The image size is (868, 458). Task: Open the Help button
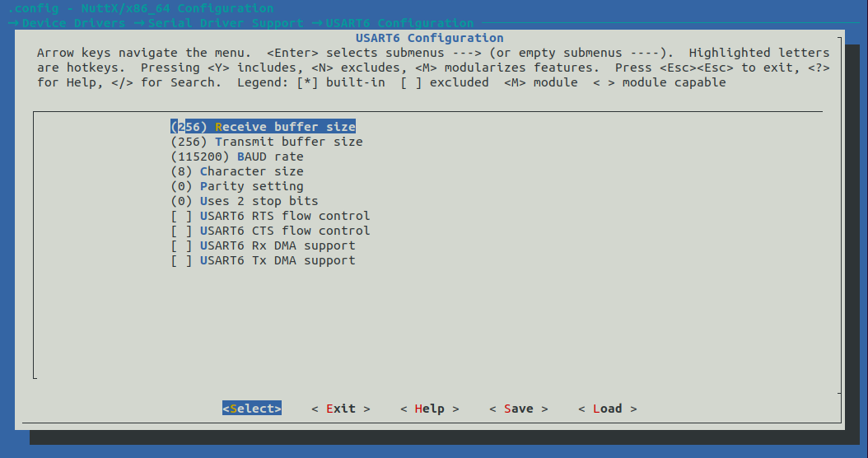click(x=430, y=409)
